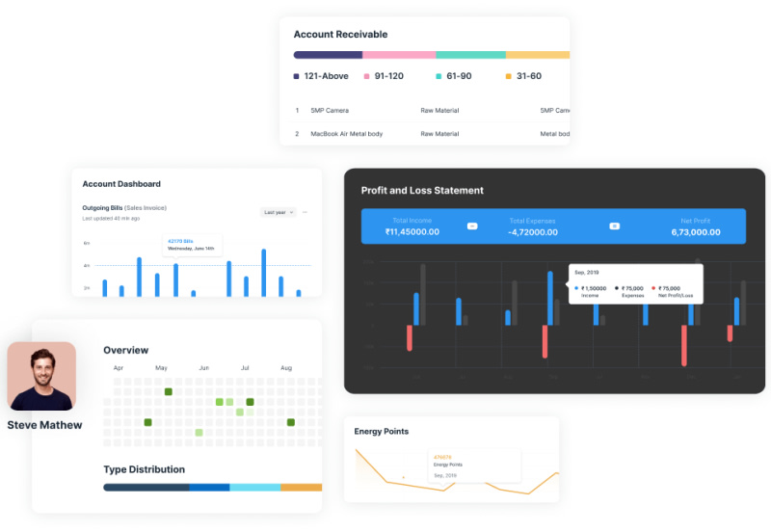This screenshot has width=771, height=532.
Task: Click the Net Profit value 6,73,000.00
Action: [x=696, y=232]
